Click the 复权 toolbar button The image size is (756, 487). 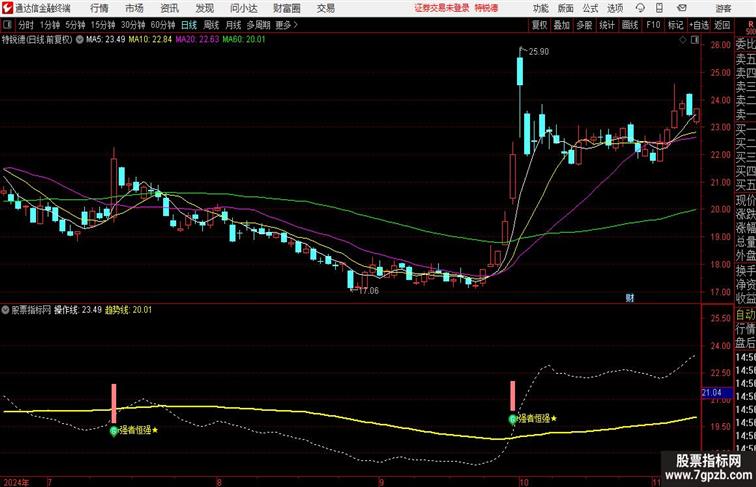click(539, 25)
